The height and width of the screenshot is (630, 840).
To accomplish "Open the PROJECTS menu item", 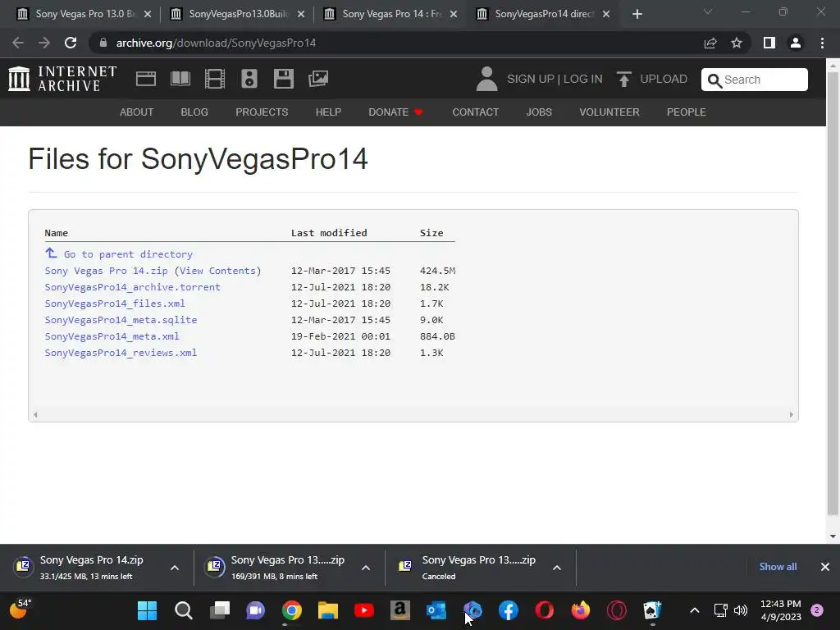I will (262, 112).
